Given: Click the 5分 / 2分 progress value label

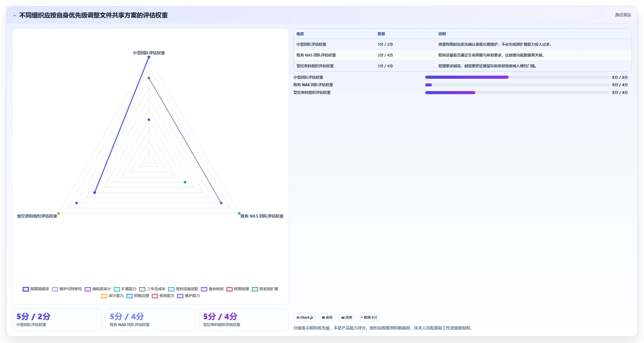Looking at the screenshot, I should [x=620, y=77].
